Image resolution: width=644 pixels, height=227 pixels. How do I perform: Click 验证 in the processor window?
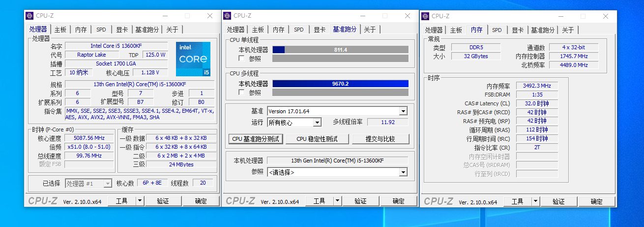163,201
